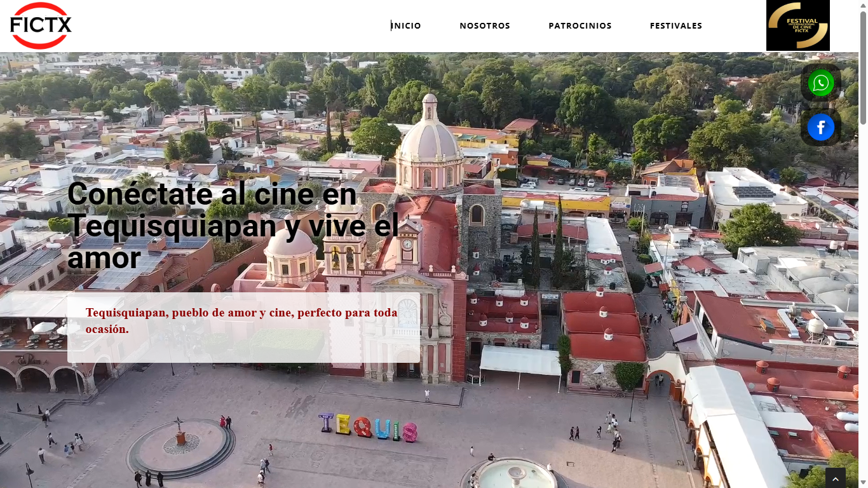This screenshot has height=488, width=868.
Task: Tap the WhatsApp phone glyph inside green circle
Action: pyautogui.click(x=821, y=83)
